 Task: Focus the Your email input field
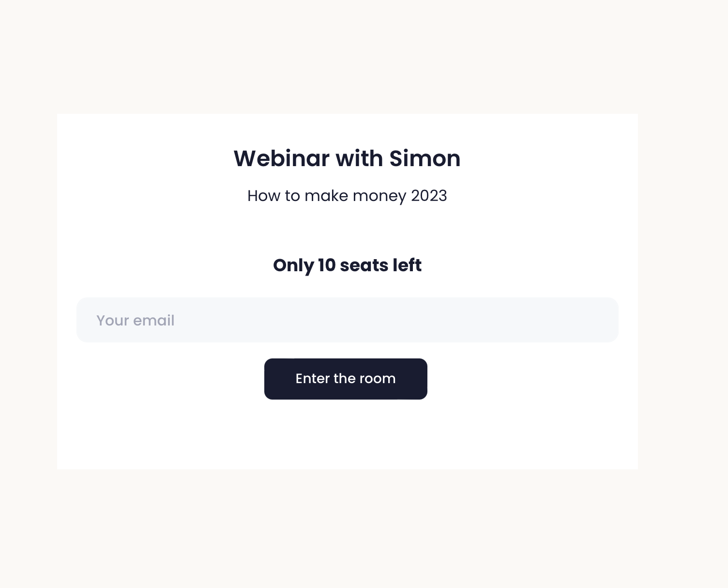pyautogui.click(x=347, y=320)
